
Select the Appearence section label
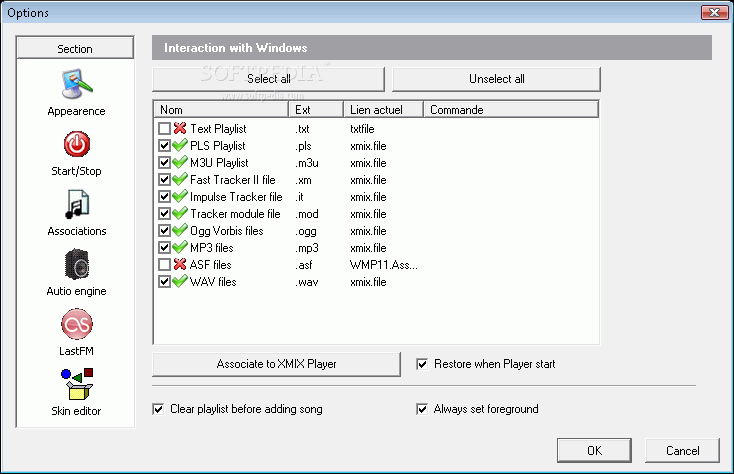[76, 111]
